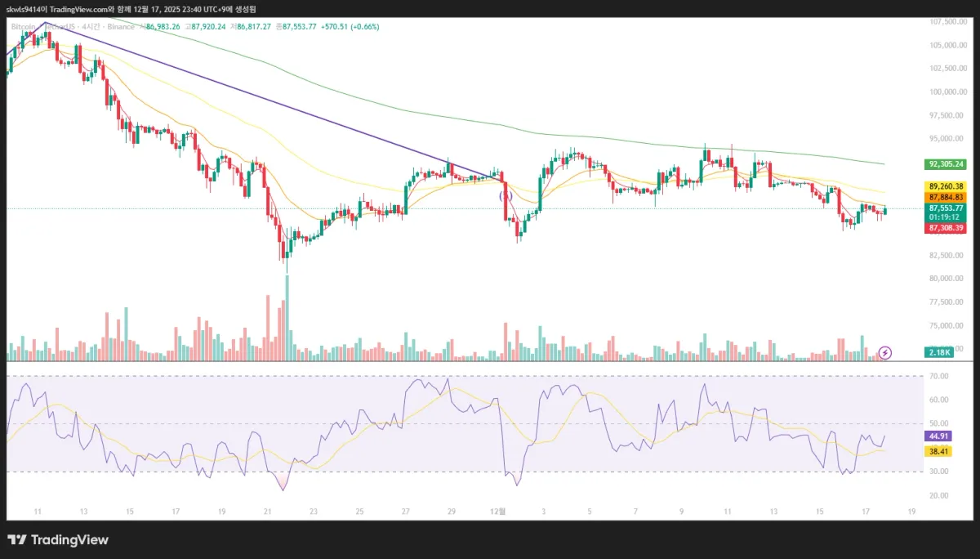Click the low price value 86,817.27

pos(254,27)
